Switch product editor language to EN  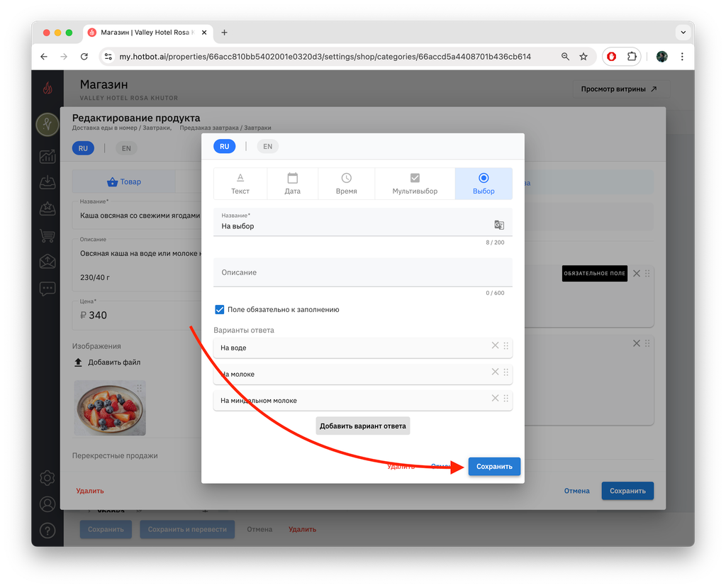126,148
